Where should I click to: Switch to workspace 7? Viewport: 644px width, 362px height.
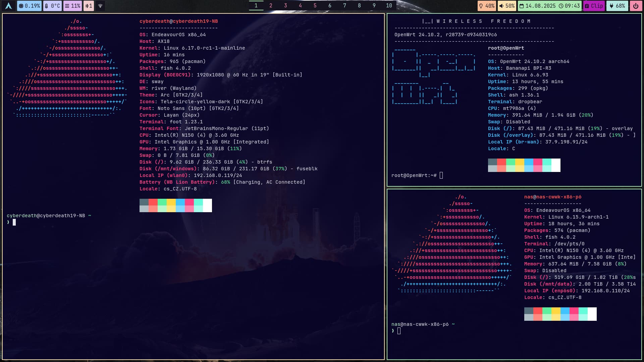click(344, 5)
